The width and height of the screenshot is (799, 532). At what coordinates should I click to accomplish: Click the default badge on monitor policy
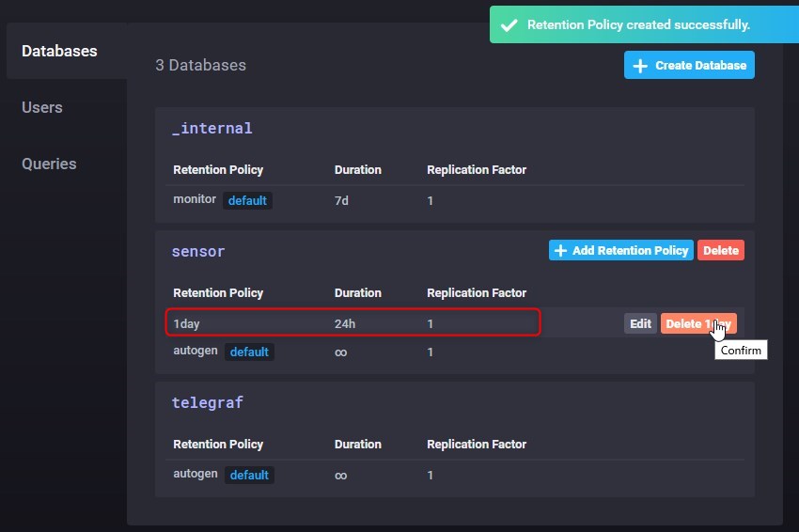(247, 200)
